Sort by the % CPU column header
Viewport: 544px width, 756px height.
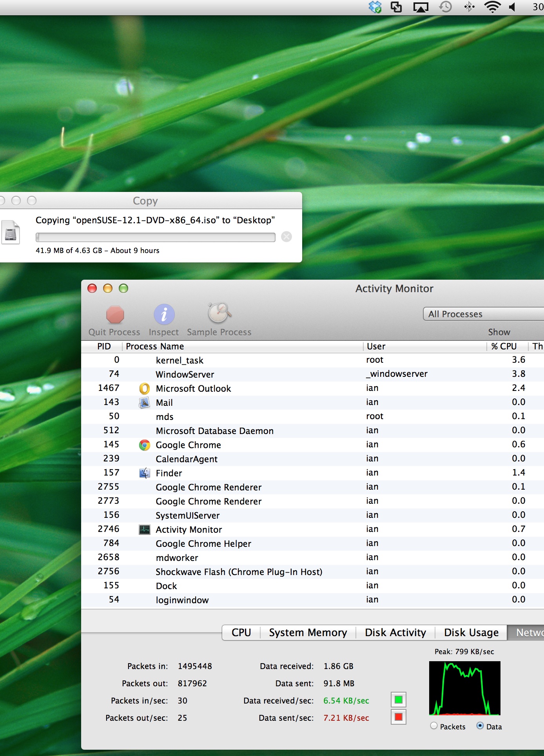(x=507, y=346)
